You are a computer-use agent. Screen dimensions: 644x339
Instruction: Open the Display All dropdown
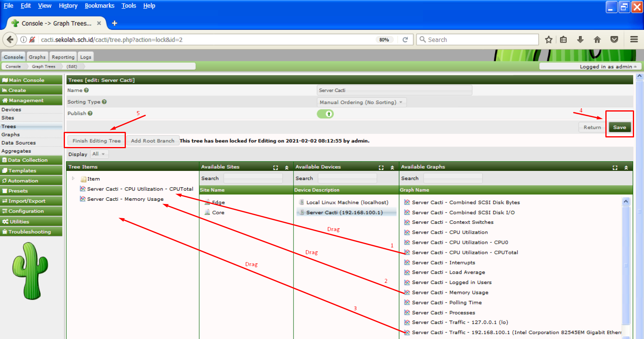click(98, 154)
